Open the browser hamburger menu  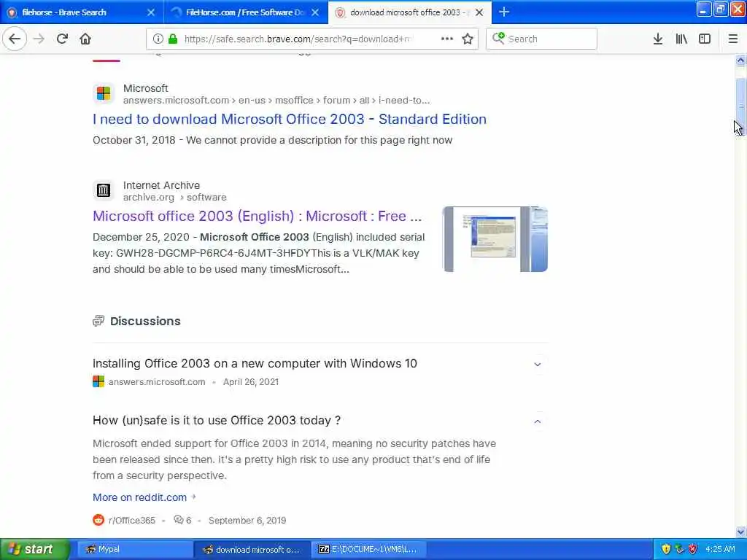pyautogui.click(x=732, y=39)
